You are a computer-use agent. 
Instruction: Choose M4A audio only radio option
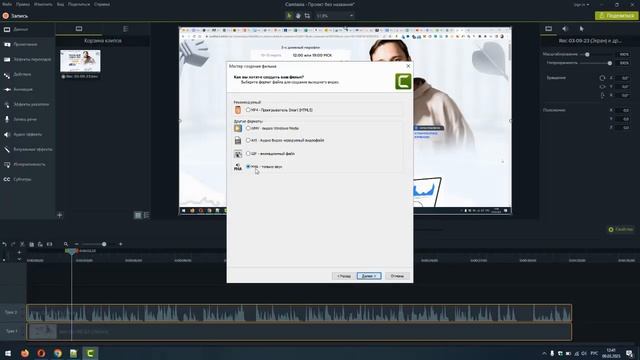coord(248,167)
